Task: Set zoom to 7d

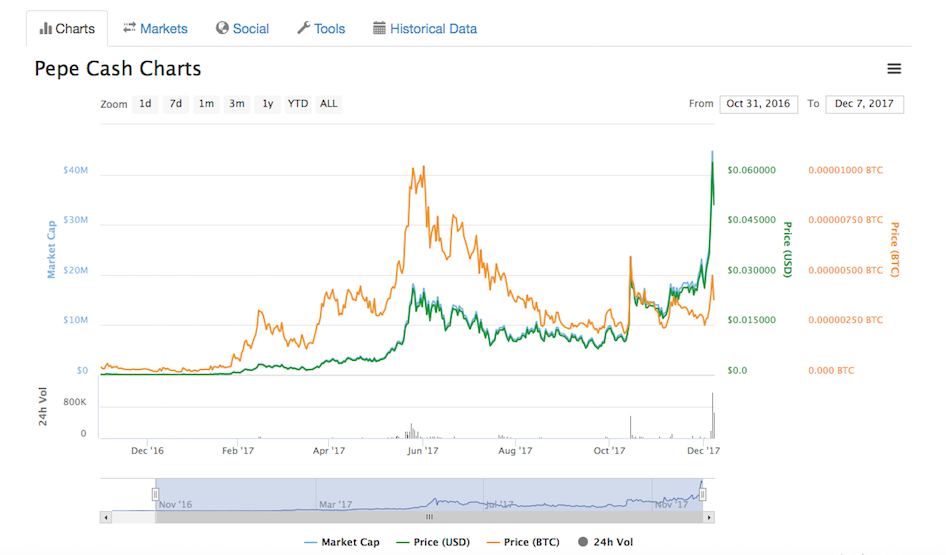Action: pos(176,104)
